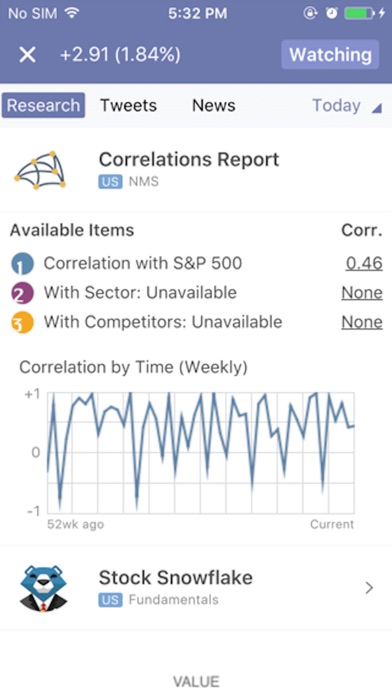The height and width of the screenshot is (696, 392).
Task: Tap the Wi-Fi signal icon in status bar
Action: (x=71, y=13)
